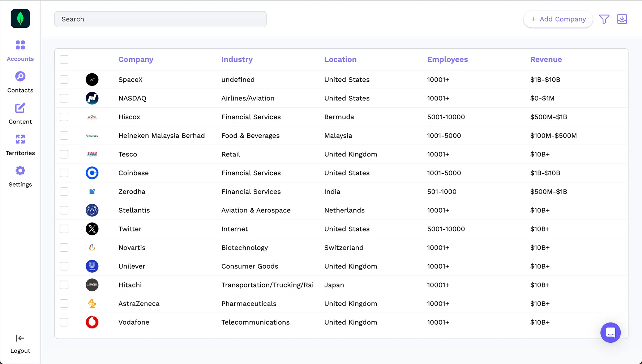
Task: Check the Unilever row checkbox
Action: 64,266
